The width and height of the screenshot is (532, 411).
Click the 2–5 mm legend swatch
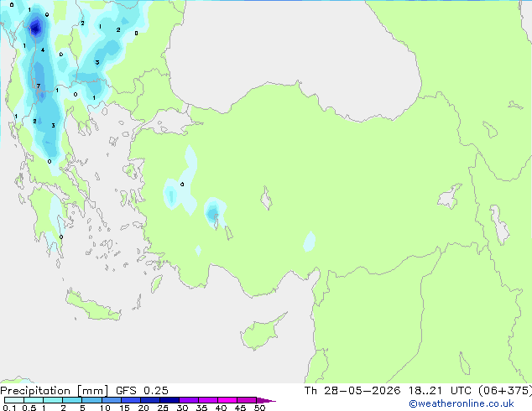point(72,400)
